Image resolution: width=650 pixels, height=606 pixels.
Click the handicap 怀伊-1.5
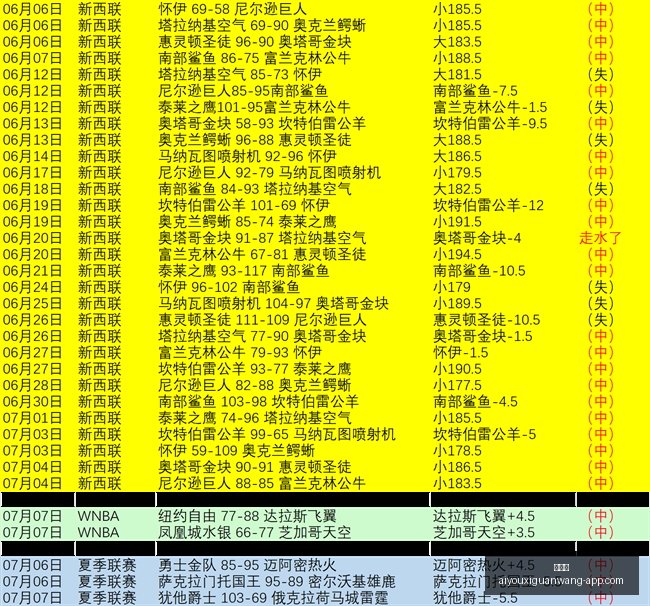click(461, 353)
